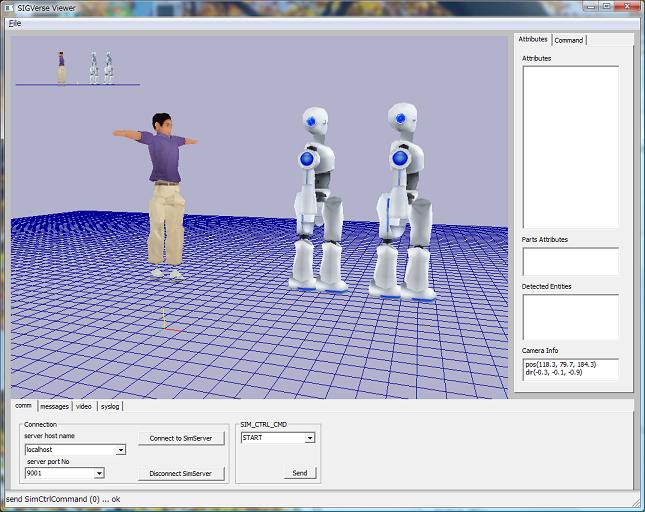Click the XYZ axis gizmo on the grid
645x512 pixels.
pos(167,324)
